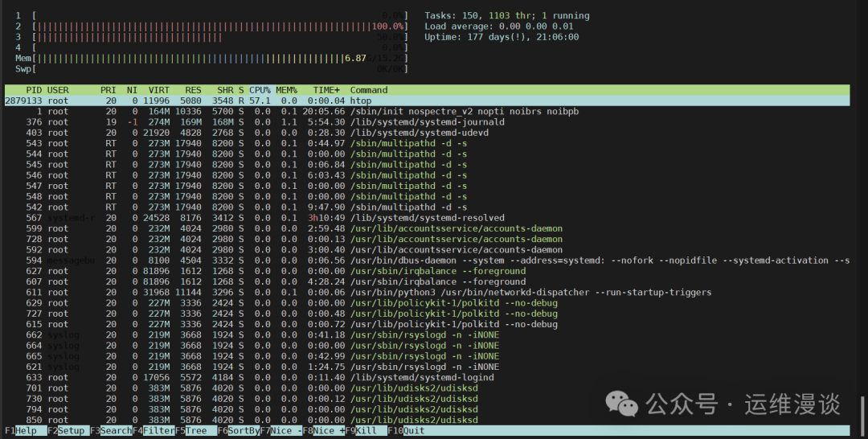The height and width of the screenshot is (439, 868).
Task: Click the CPU 1 meter line
Action: click(x=212, y=16)
